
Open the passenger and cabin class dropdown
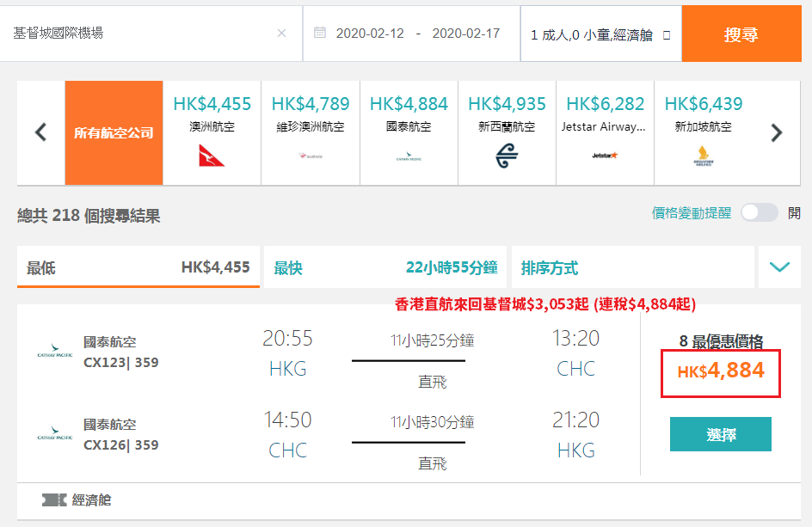[600, 34]
